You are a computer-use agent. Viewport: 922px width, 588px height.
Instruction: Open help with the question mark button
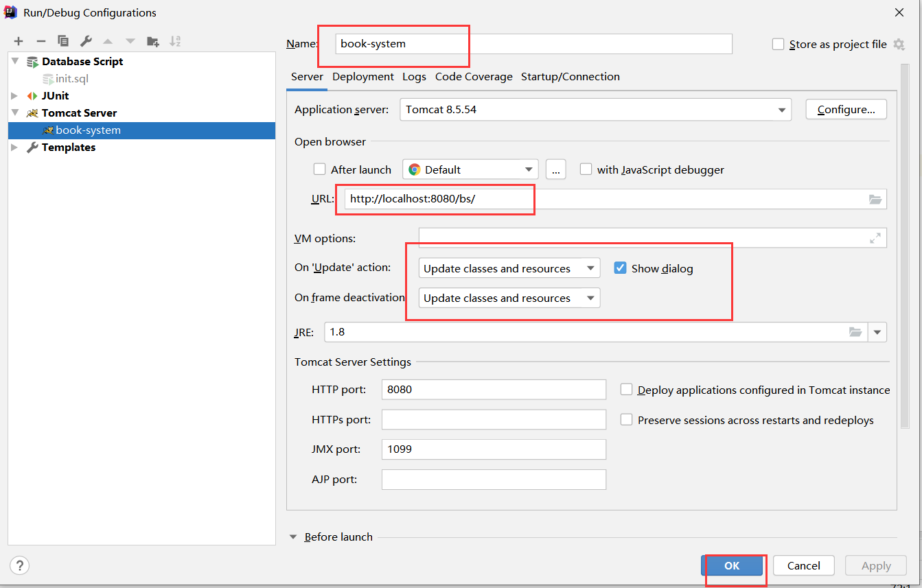(19, 565)
